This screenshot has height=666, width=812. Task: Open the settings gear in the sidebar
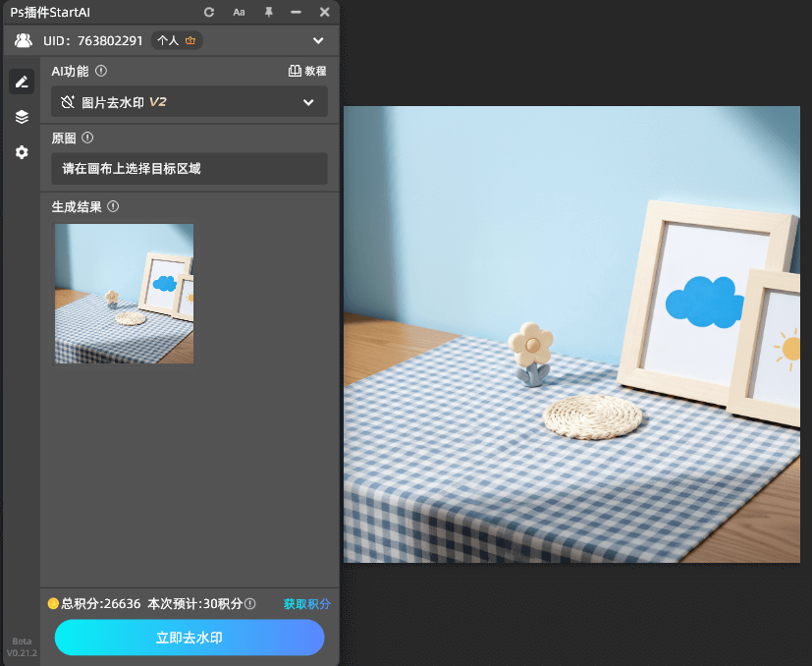coord(22,152)
